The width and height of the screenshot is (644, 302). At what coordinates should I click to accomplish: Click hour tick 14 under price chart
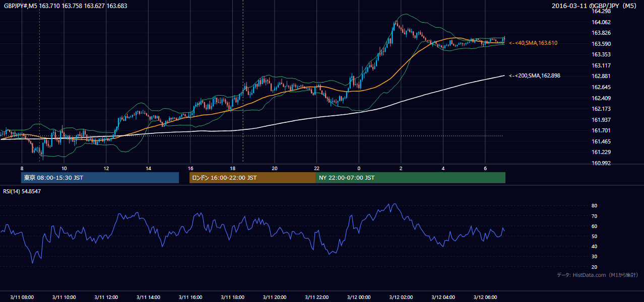click(x=148, y=168)
